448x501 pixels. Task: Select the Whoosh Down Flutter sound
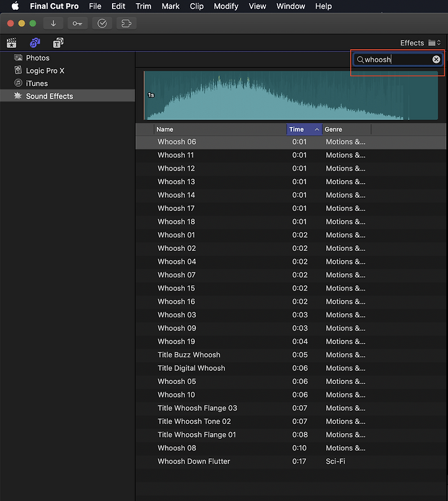click(291, 461)
